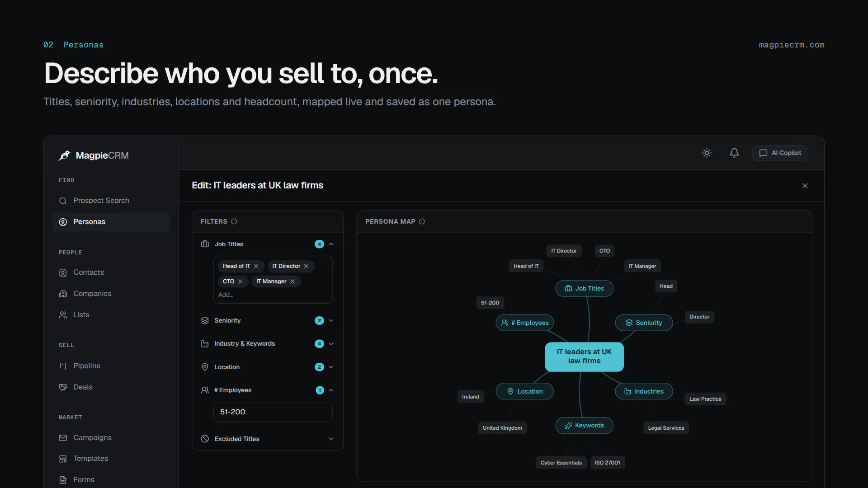
Task: Expand Industry & Keywords filter
Action: pyautogui.click(x=331, y=344)
